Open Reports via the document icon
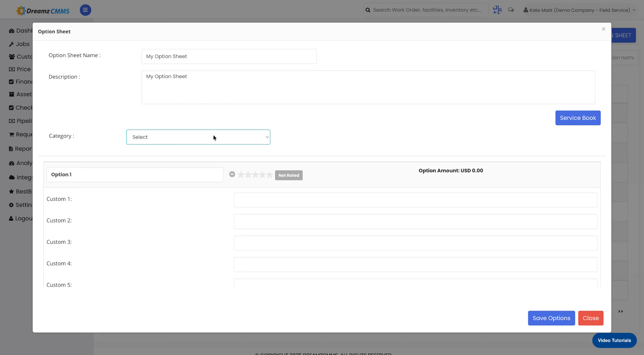The width and height of the screenshot is (644, 355). tap(11, 148)
